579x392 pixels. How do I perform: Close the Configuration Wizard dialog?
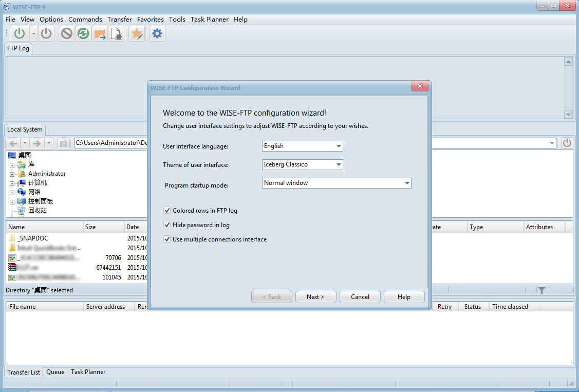[x=420, y=86]
